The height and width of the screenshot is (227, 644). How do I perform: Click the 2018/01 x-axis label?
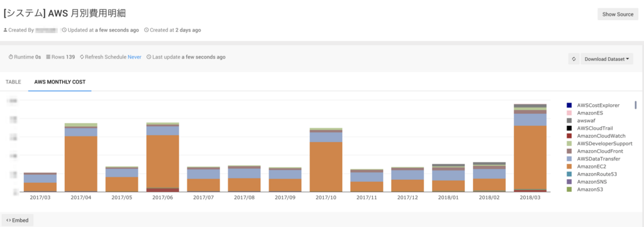(448, 197)
